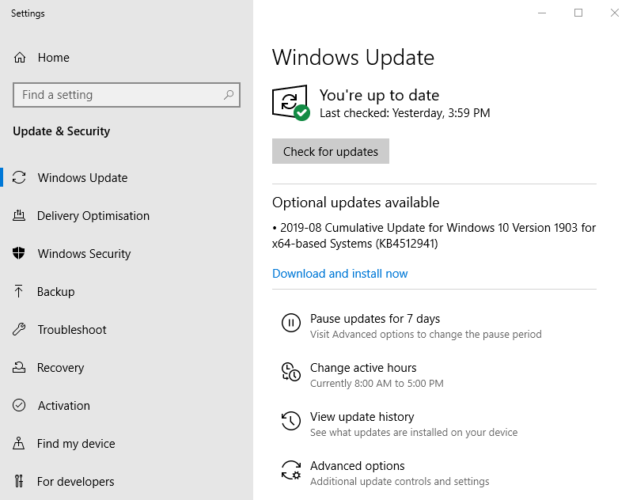Image resolution: width=633 pixels, height=500 pixels.
Task: Click the Windows Update sync arrows sidebar icon
Action: pyautogui.click(x=19, y=178)
